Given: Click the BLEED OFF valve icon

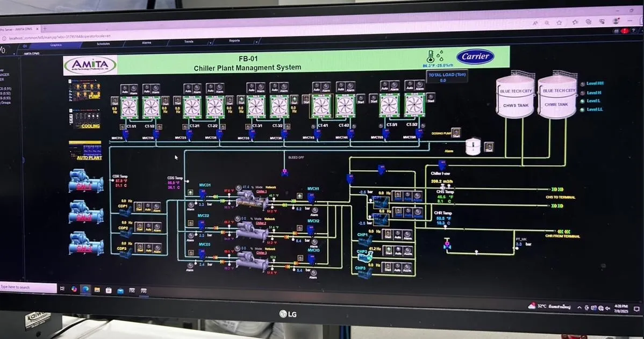Looking at the screenshot, I should pos(284,172).
